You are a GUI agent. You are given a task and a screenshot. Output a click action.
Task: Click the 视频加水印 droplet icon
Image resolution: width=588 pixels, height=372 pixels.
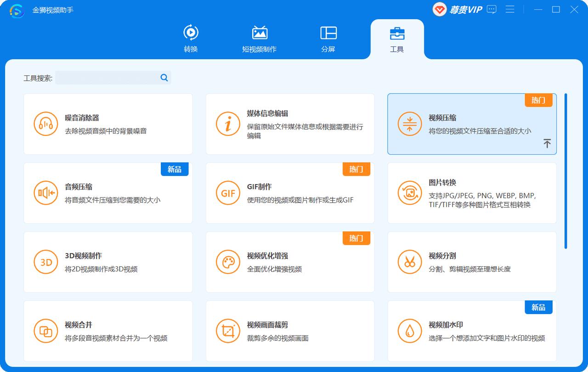click(x=410, y=331)
